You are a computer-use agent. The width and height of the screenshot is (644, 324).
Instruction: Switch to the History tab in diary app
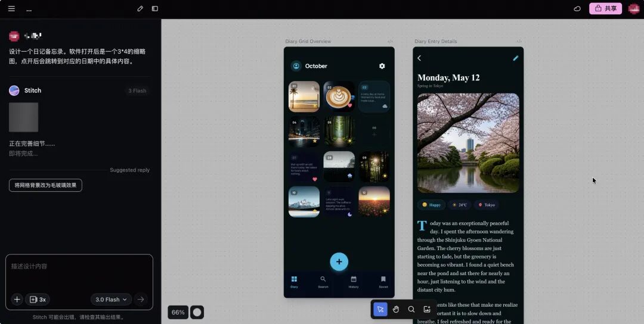pyautogui.click(x=354, y=282)
